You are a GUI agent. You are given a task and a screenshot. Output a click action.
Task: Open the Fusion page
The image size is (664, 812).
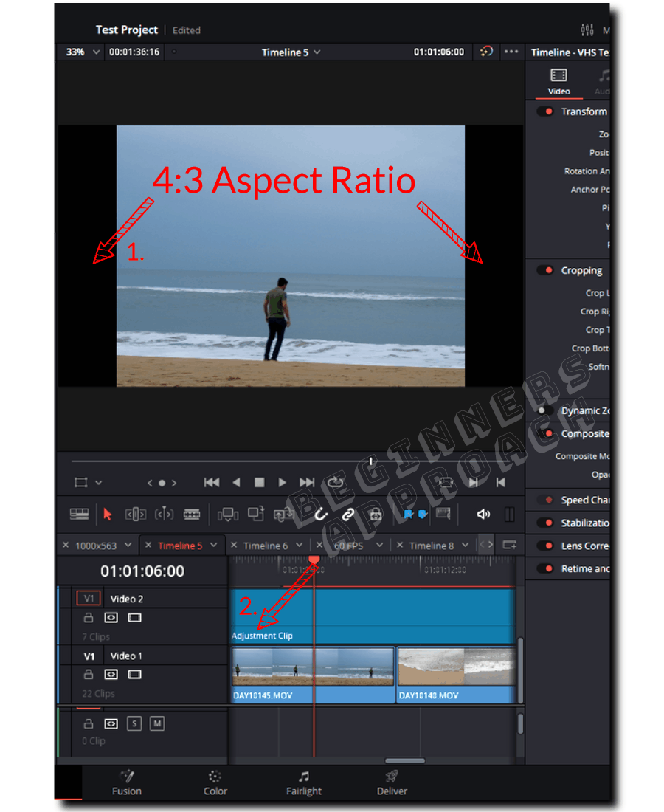pos(126,782)
